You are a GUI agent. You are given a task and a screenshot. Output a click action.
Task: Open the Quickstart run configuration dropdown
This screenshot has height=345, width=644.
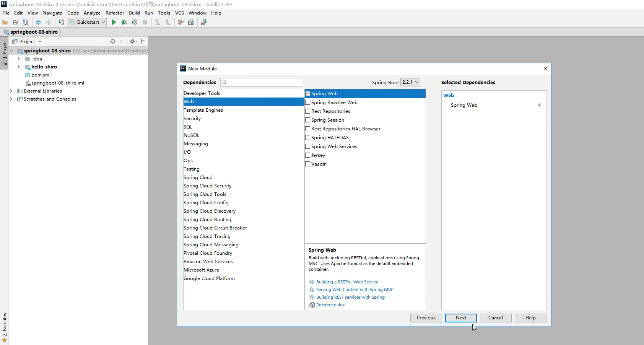(x=87, y=22)
